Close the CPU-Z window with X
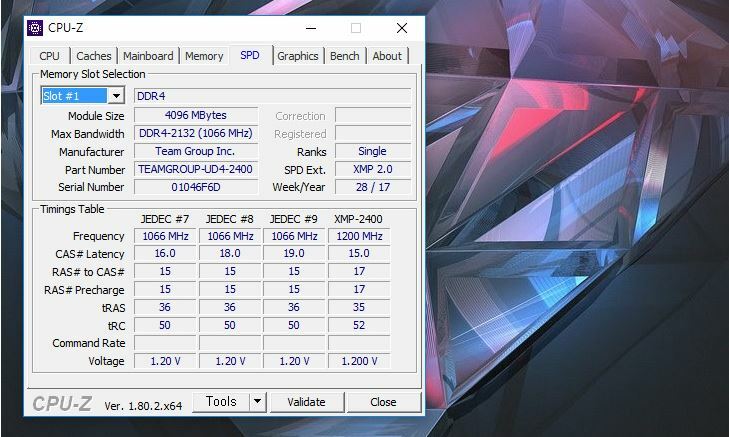Image resolution: width=729 pixels, height=437 pixels. tap(402, 28)
